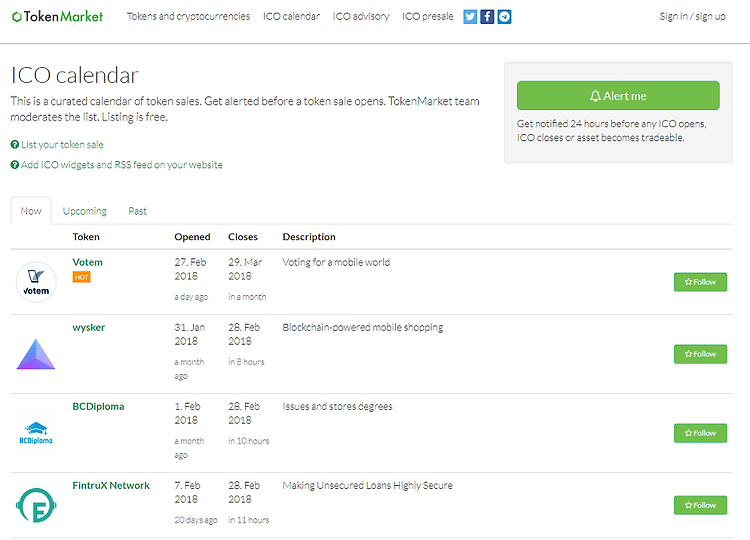Open ICO presale page
Screen dimensions: 750x540
[428, 16]
